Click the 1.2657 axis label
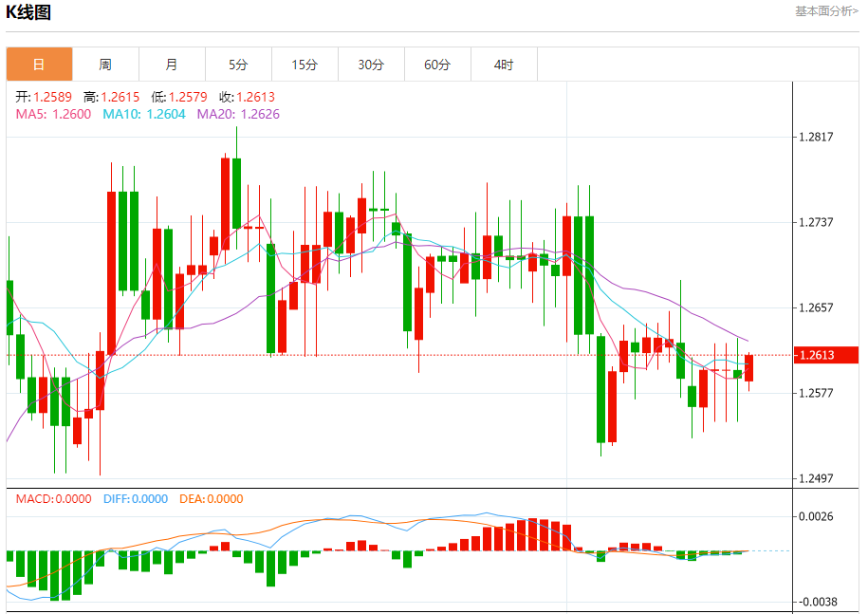The height and width of the screenshot is (614, 868). pyautogui.click(x=816, y=307)
